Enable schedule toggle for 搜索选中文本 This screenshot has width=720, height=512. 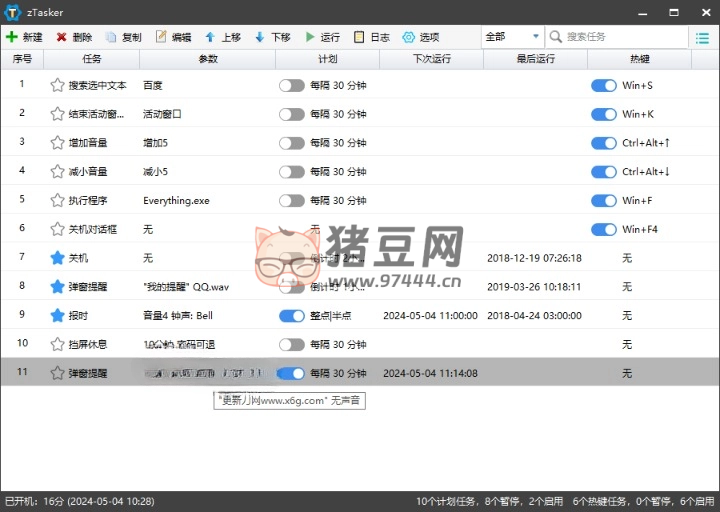click(292, 85)
